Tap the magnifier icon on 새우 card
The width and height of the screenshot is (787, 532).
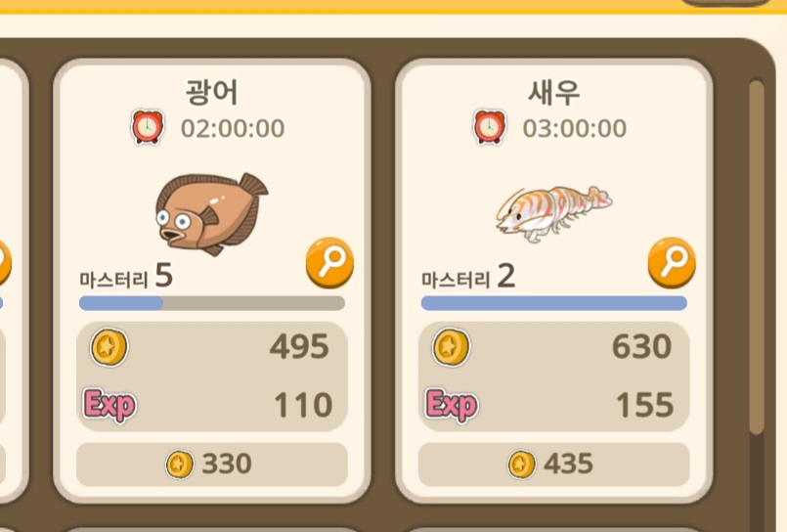672,263
